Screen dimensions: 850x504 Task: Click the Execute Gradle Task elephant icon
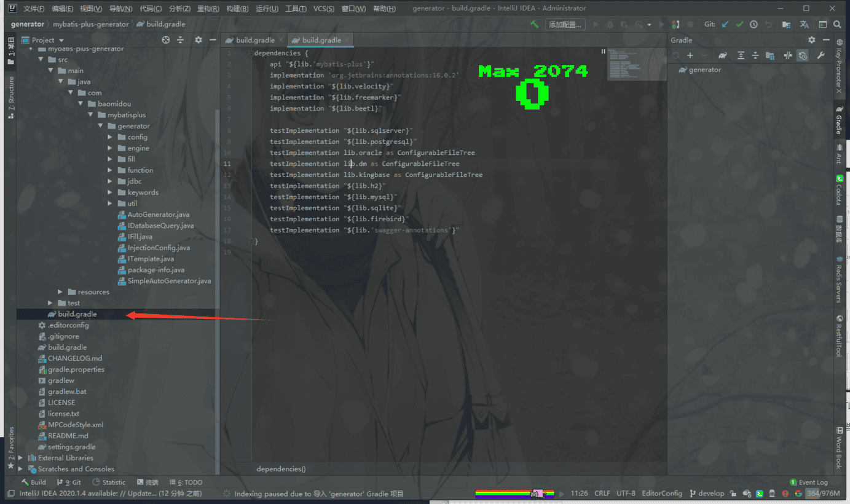[723, 55]
